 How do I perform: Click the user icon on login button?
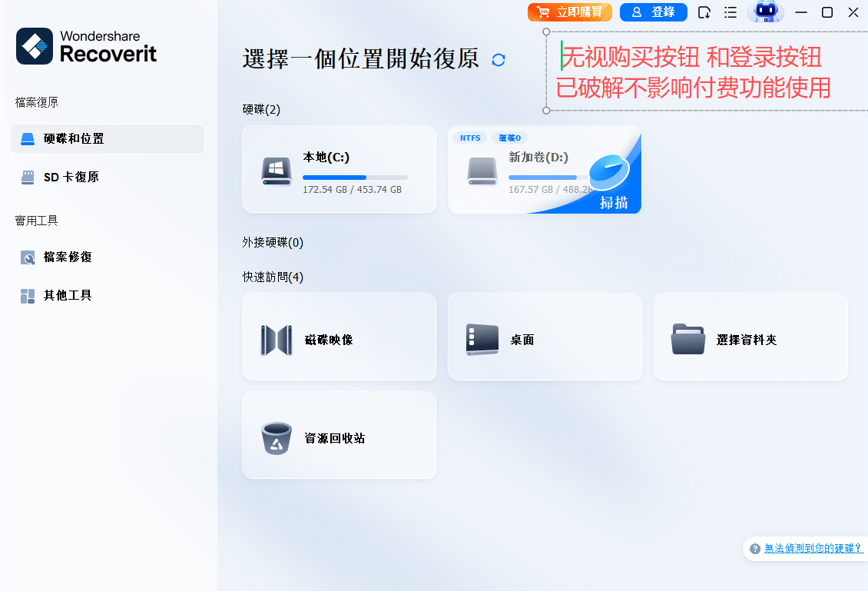[x=637, y=12]
